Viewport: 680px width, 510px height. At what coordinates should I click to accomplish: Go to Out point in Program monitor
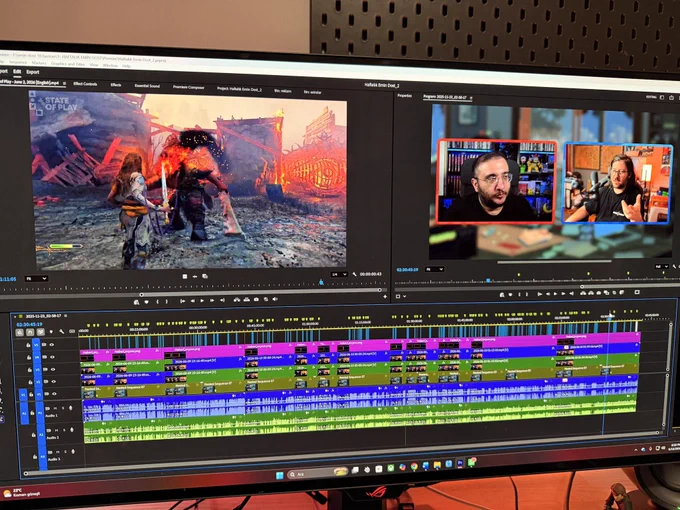pos(572,294)
